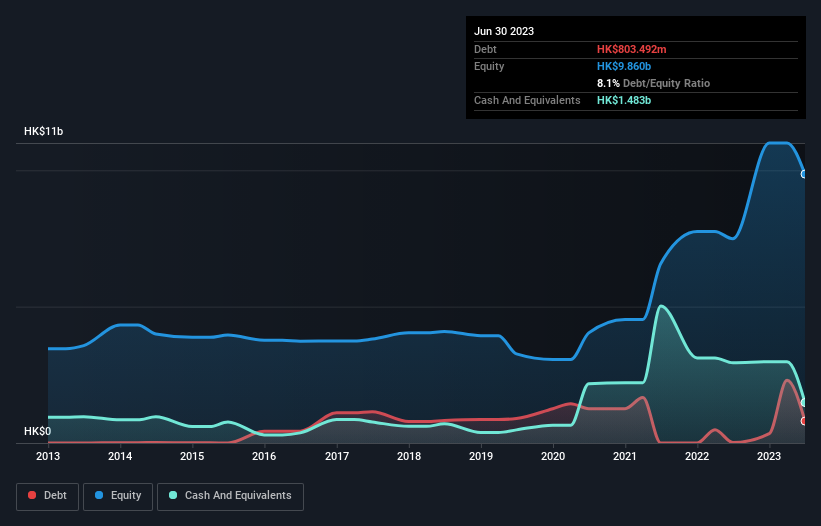Click the 2021 x-axis label

(x=625, y=456)
